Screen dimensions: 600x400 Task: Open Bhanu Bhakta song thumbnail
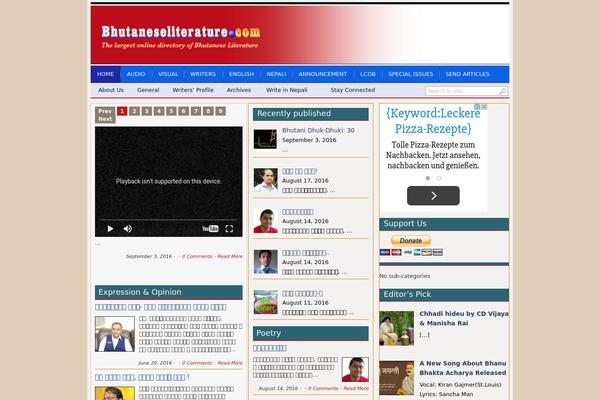[x=396, y=378]
